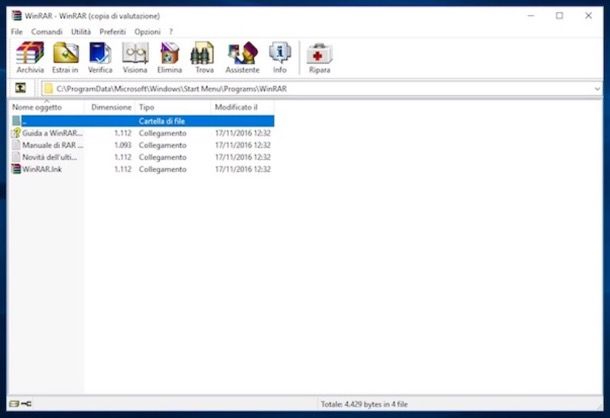Click status text Totale: 4.429 bytes in 4 file
The image size is (610, 418).
tap(364, 404)
